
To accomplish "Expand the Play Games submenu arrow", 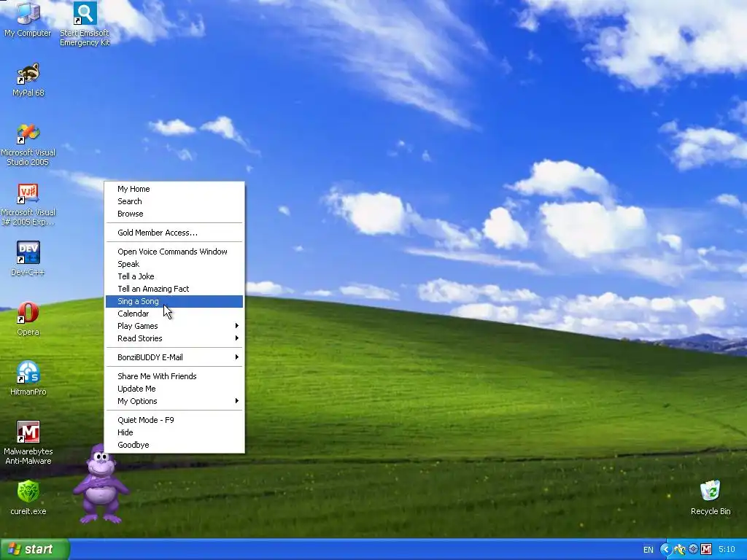I will [x=237, y=326].
